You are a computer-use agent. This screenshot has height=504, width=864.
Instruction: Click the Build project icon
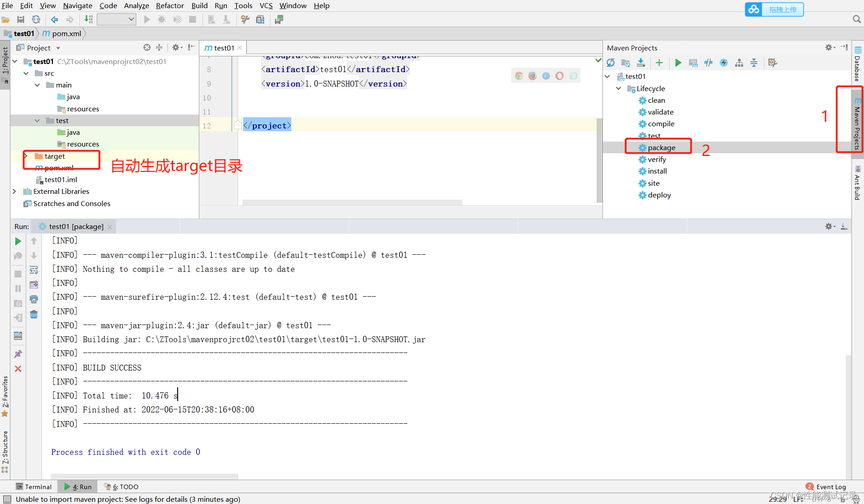click(88, 19)
